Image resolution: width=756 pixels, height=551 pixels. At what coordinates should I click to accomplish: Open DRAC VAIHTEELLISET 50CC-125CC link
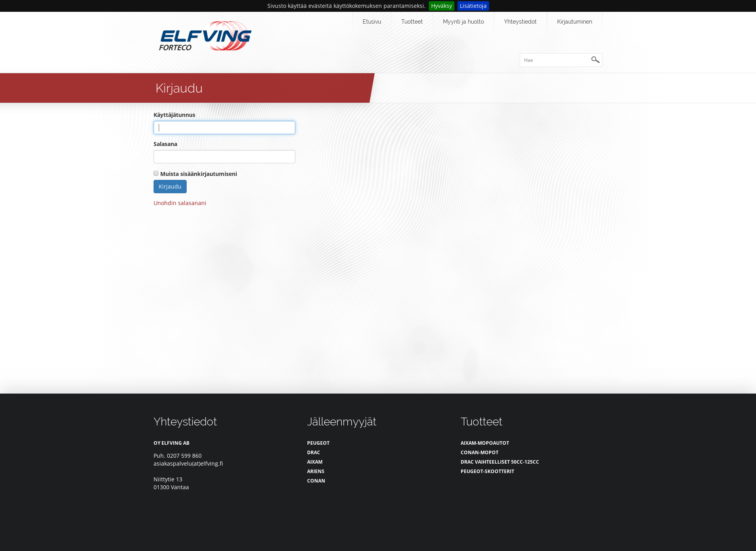pyautogui.click(x=500, y=462)
